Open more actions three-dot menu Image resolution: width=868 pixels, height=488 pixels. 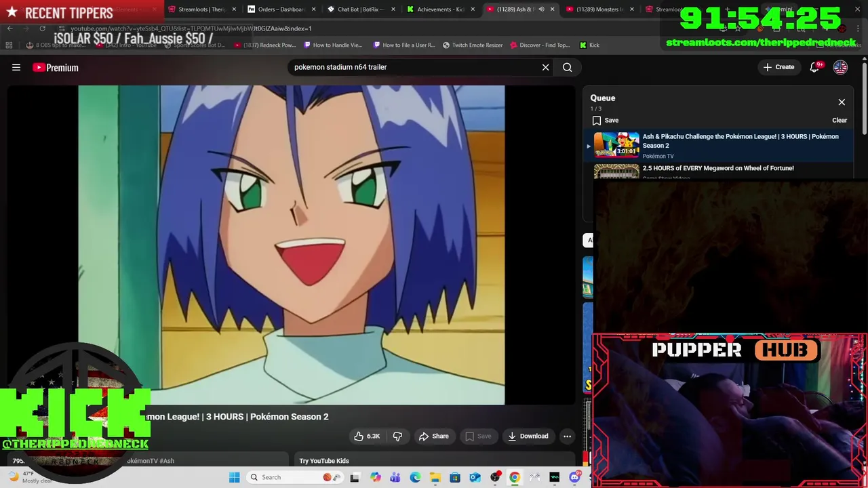point(568,436)
